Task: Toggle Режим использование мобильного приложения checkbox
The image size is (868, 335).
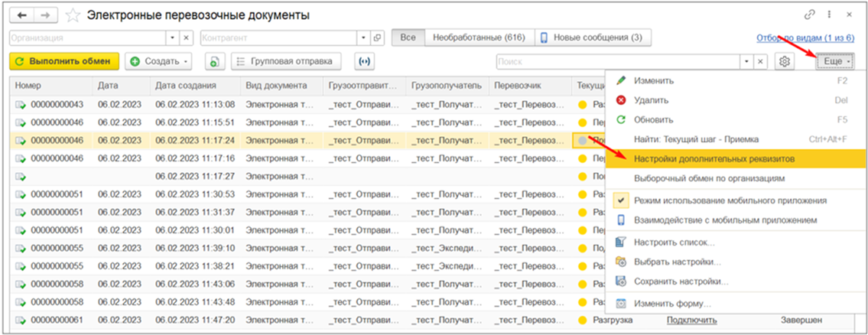Action: 621,200
